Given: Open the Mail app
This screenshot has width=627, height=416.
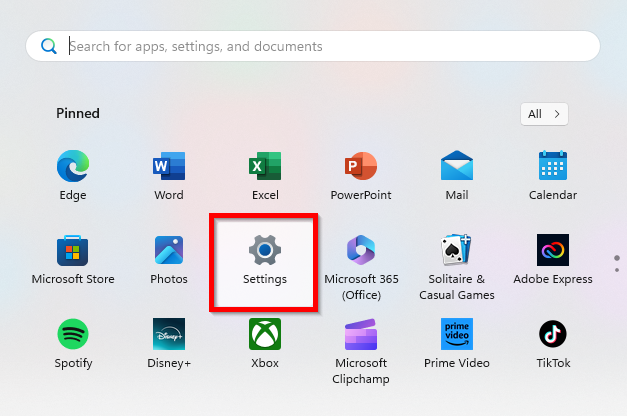Looking at the screenshot, I should coord(457,175).
